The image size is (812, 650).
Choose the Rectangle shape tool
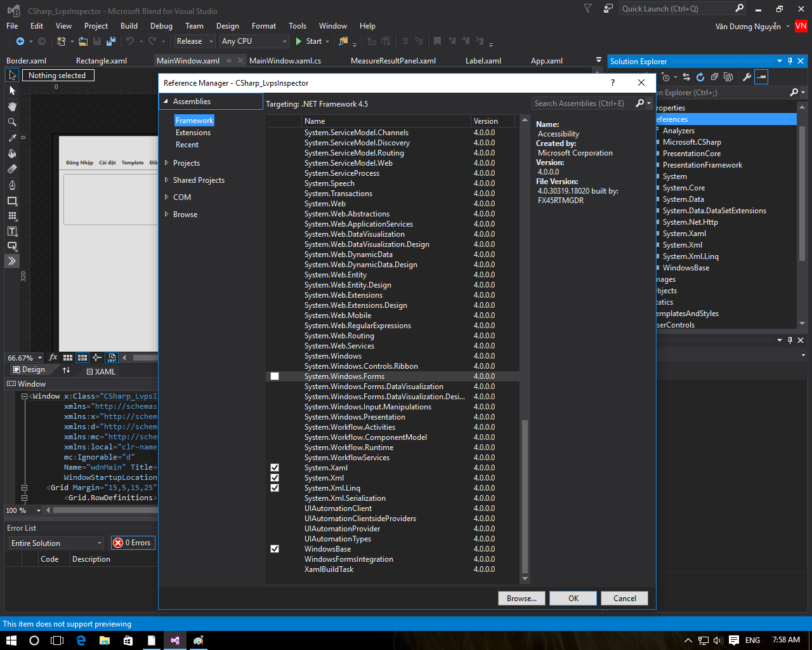click(x=12, y=201)
